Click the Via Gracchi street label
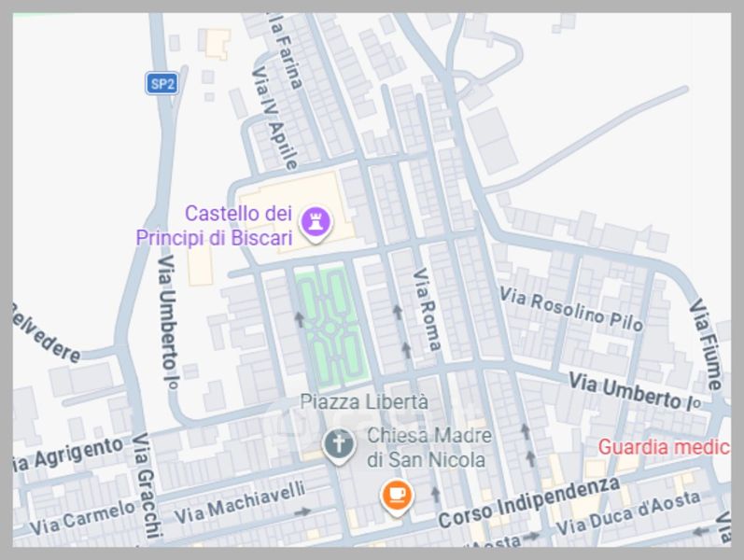The height and width of the screenshot is (560, 744). [145, 485]
